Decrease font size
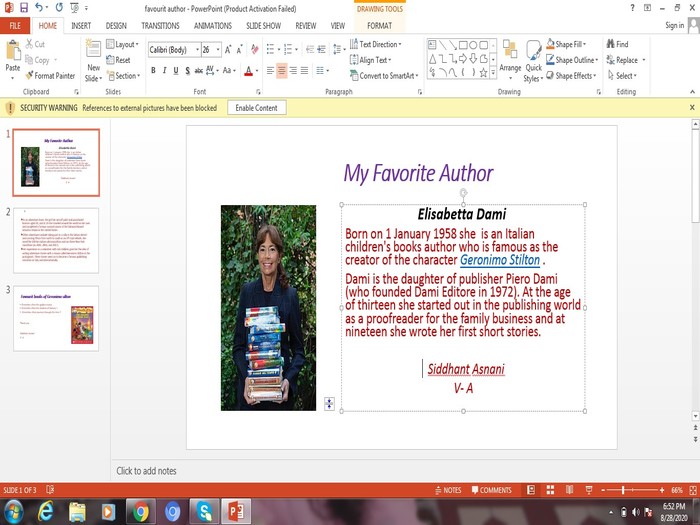The width and height of the screenshot is (700, 525). click(240, 50)
